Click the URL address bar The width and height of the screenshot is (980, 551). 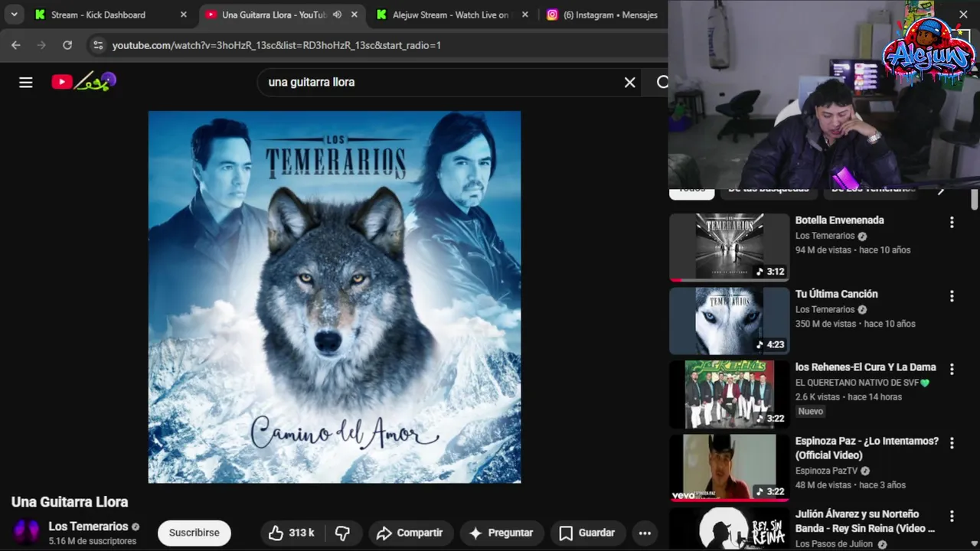[375, 45]
